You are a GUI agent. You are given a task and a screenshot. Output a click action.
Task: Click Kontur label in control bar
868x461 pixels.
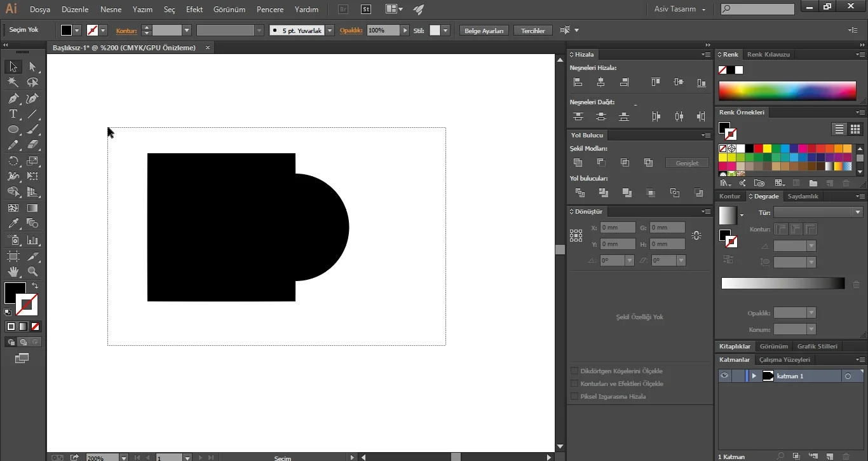[126, 31]
